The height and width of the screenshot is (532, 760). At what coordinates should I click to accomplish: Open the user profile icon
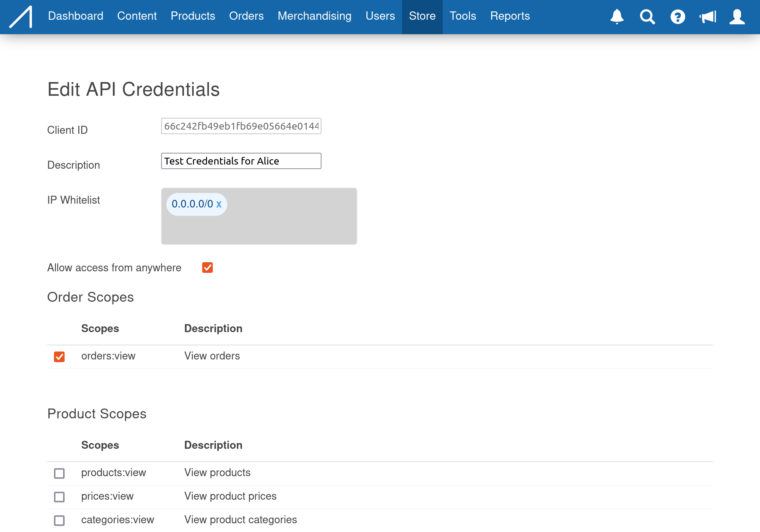tap(737, 17)
